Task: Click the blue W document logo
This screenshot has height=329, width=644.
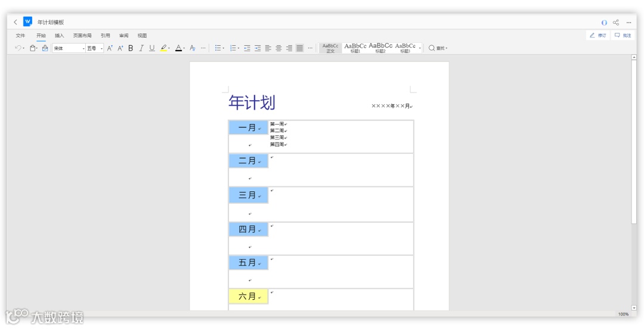Action: 27,22
